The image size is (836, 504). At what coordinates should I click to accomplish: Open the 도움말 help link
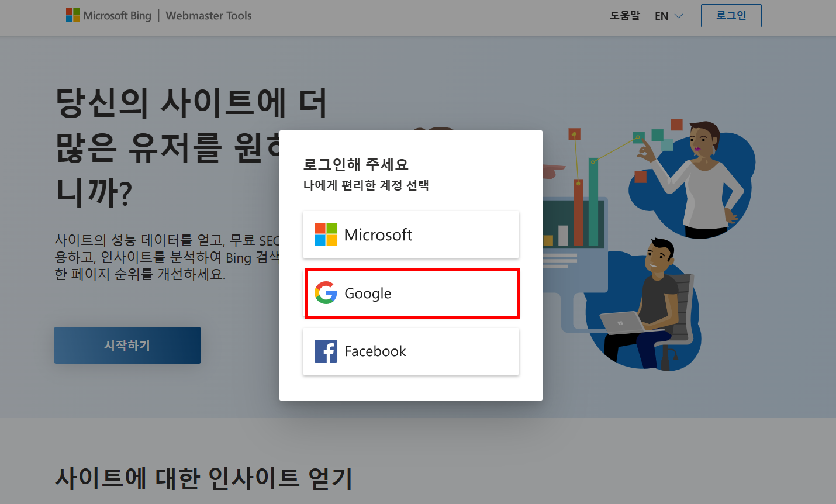(x=625, y=16)
